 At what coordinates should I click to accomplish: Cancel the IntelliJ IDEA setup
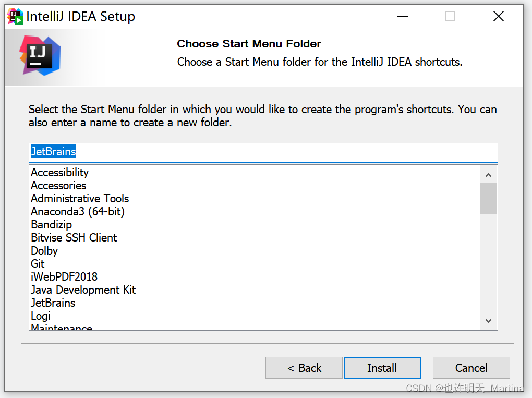coord(471,368)
